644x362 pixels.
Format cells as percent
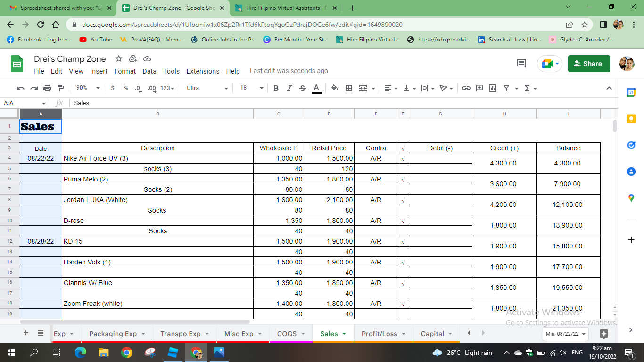pyautogui.click(x=125, y=88)
